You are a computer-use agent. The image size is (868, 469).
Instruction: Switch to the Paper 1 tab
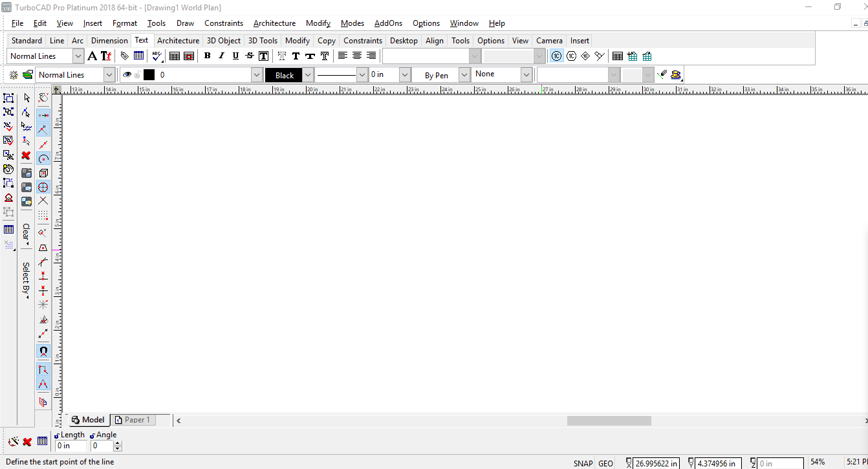(133, 420)
